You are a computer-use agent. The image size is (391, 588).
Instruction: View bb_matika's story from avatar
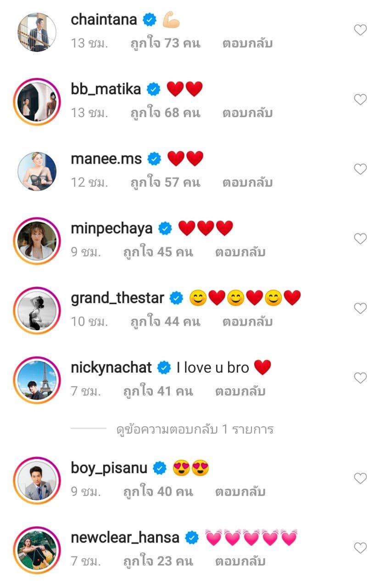coord(37,102)
